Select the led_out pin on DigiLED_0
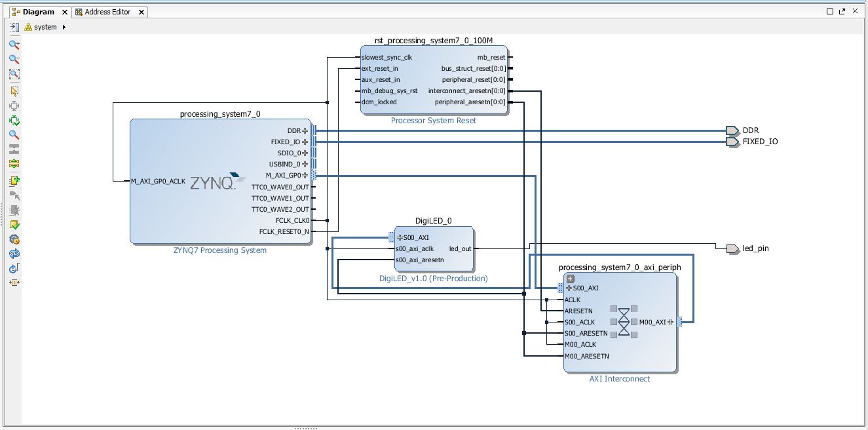The width and height of the screenshot is (868, 430). point(460,248)
